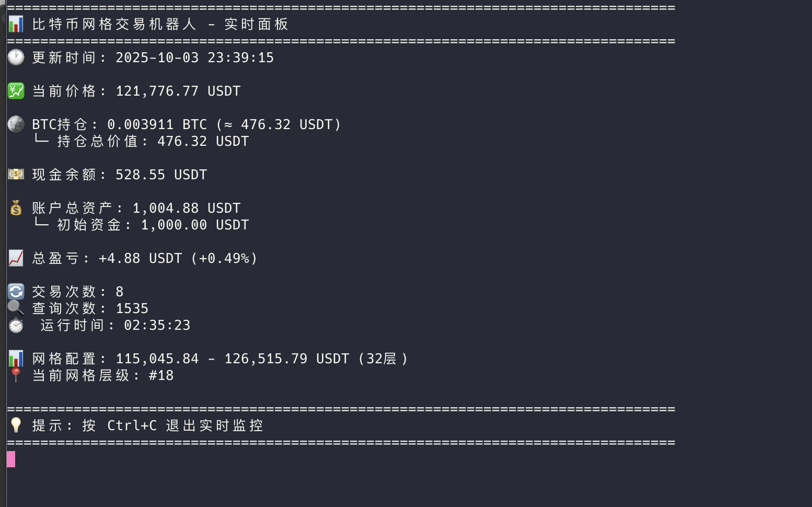Click the banknote icon beside 现金余额
The width and height of the screenshot is (812, 507).
[16, 174]
